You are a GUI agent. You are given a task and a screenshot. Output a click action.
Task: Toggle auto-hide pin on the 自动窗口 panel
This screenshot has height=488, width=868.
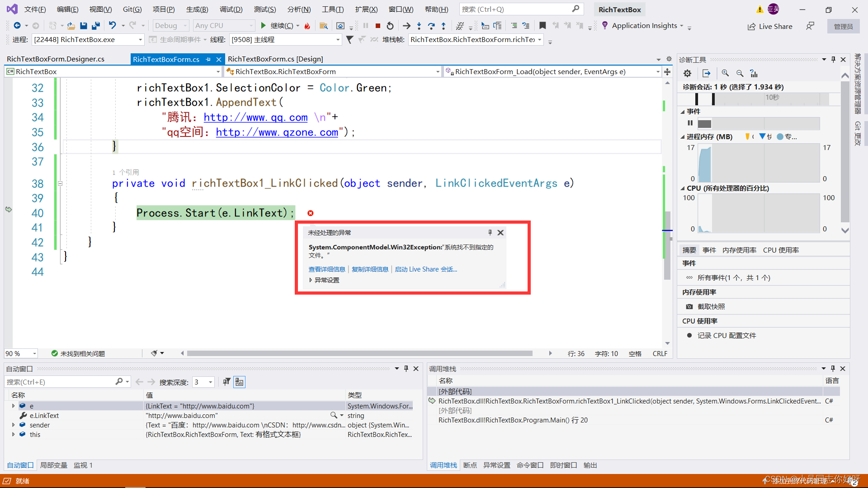click(406, 368)
